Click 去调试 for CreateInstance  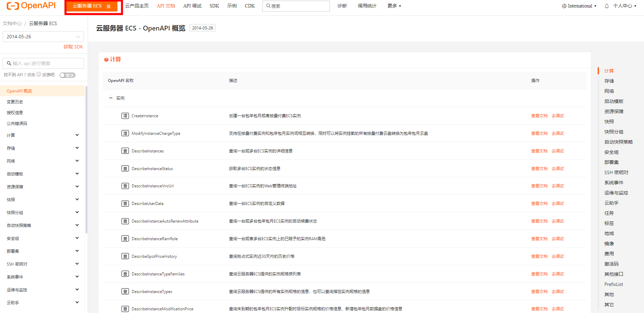pyautogui.click(x=557, y=116)
